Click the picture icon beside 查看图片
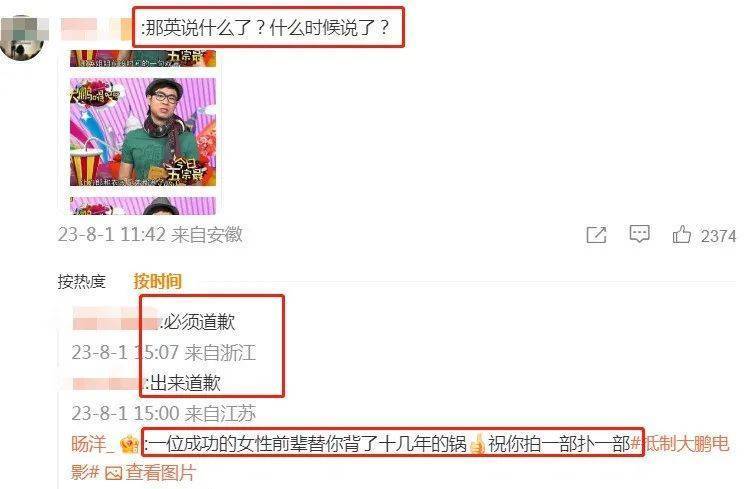Viewport: 752px width, 489px height. pos(113,473)
